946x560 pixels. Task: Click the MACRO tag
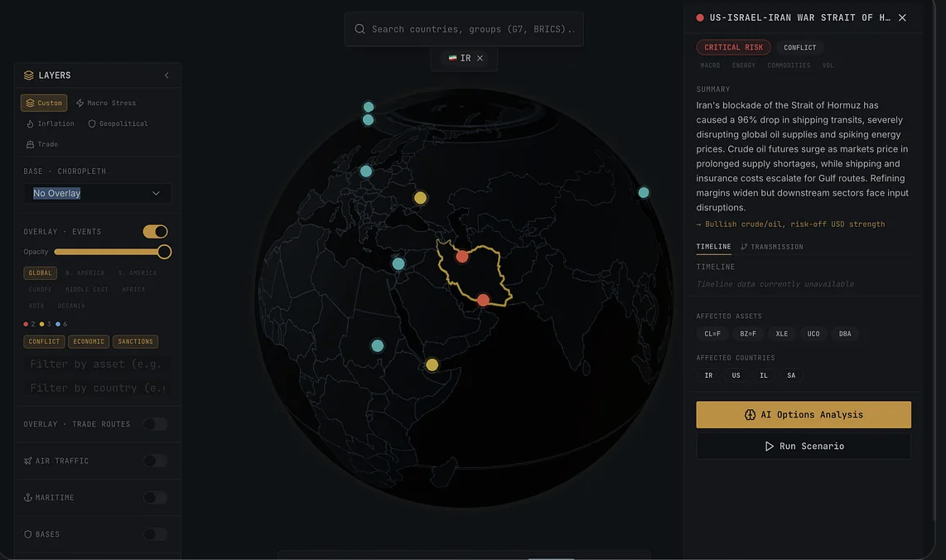[x=710, y=65]
